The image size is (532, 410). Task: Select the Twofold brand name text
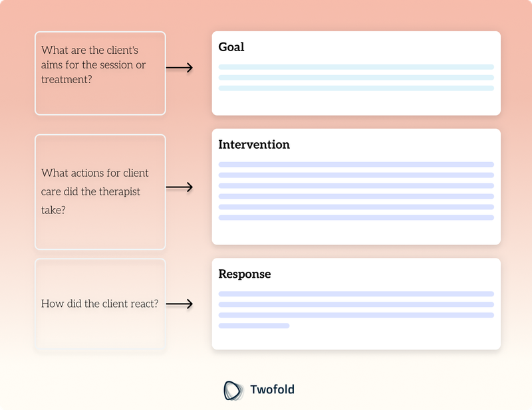click(272, 389)
